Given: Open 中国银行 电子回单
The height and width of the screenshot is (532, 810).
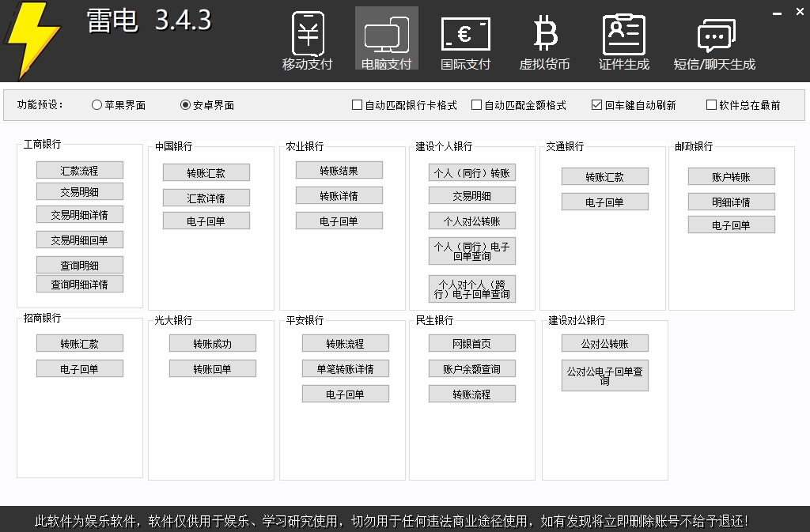Looking at the screenshot, I should click(206, 221).
